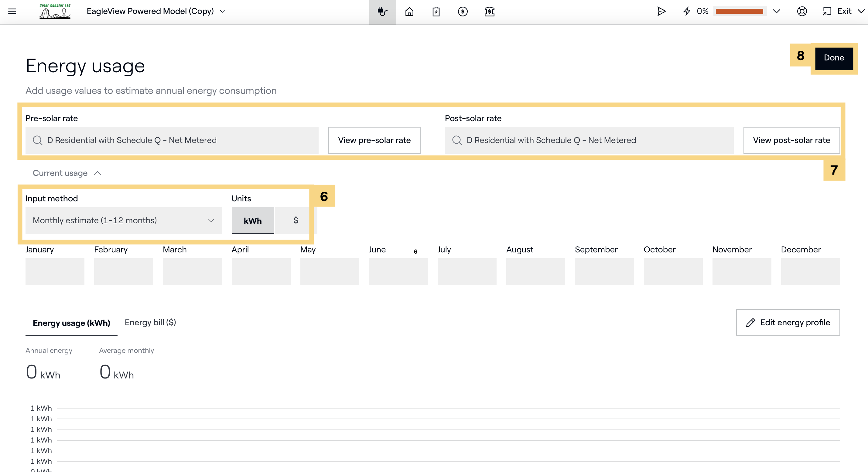Open the dollar pricing icon
Screen dimensions: 868x472
coord(463,12)
